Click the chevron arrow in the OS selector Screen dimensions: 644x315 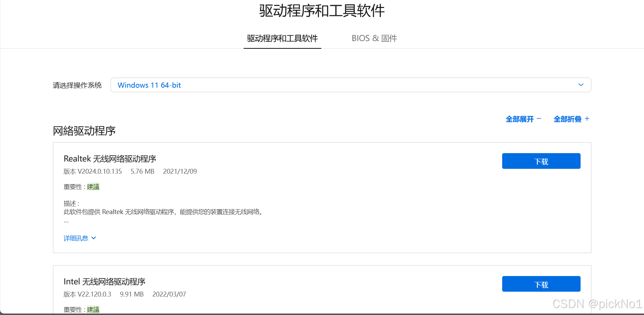coord(581,85)
